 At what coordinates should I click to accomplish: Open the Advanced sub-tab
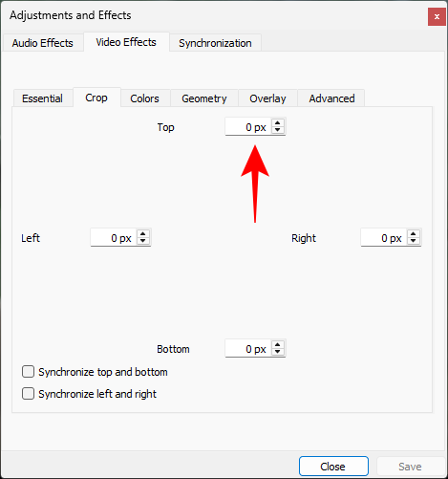(331, 98)
